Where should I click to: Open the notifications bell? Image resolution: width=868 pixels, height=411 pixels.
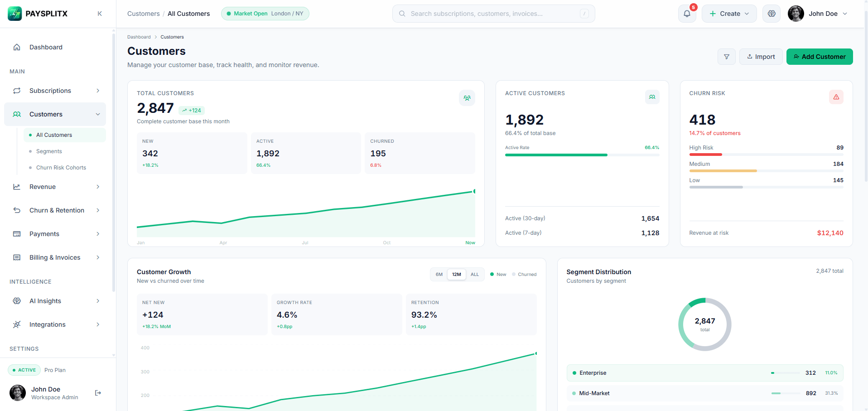coord(687,14)
